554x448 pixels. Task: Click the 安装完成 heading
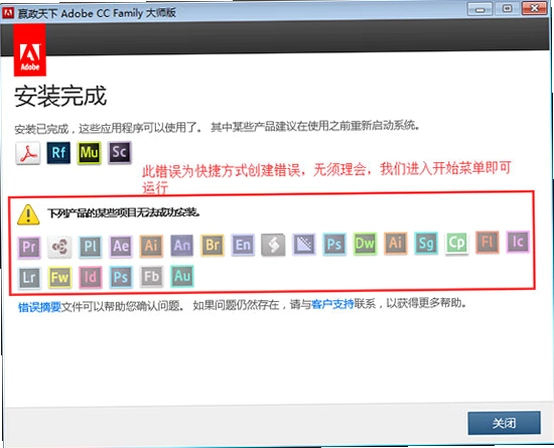pos(60,96)
